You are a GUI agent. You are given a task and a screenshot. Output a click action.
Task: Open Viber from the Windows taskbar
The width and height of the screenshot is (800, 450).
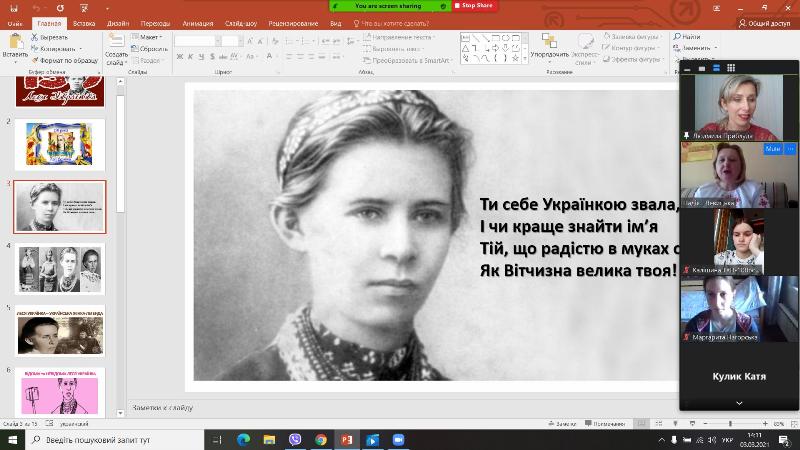tap(295, 439)
